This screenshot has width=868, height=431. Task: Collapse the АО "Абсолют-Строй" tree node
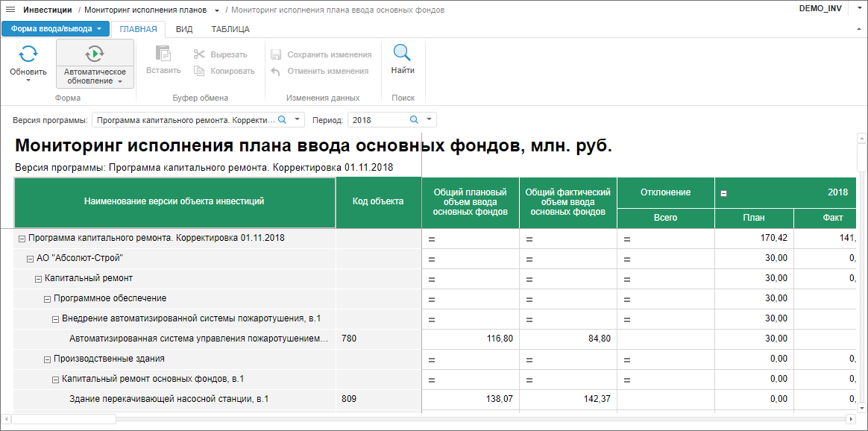click(31, 259)
